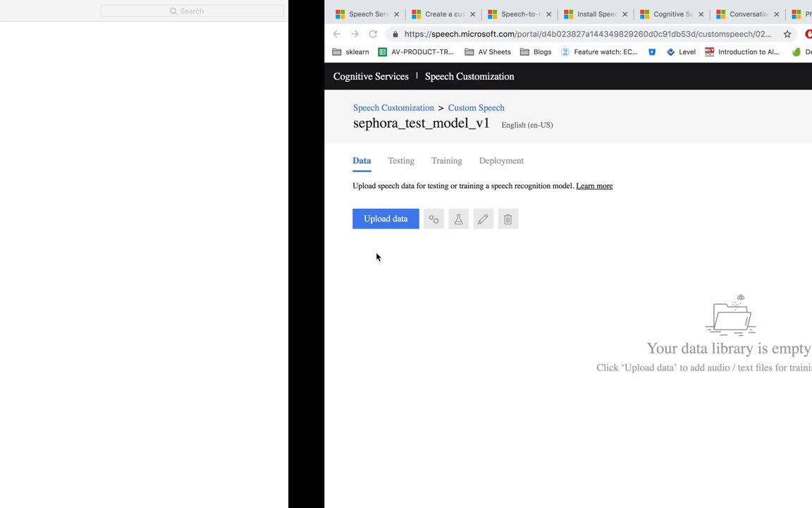Viewport: 812px width, 508px height.
Task: Select the delete trash can icon
Action: 508,219
